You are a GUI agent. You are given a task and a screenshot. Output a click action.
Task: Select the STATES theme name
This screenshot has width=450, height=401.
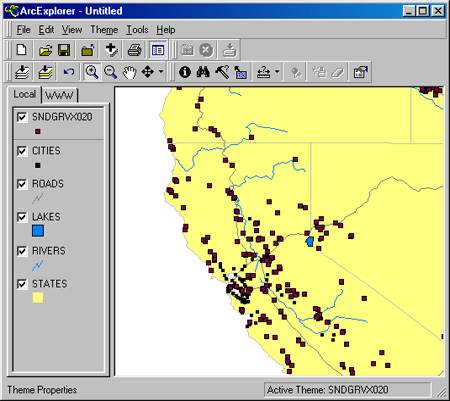click(50, 284)
